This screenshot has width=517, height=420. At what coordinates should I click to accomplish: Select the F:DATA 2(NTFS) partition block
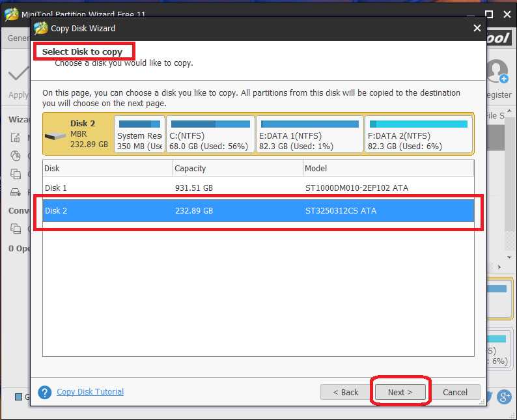coord(419,134)
